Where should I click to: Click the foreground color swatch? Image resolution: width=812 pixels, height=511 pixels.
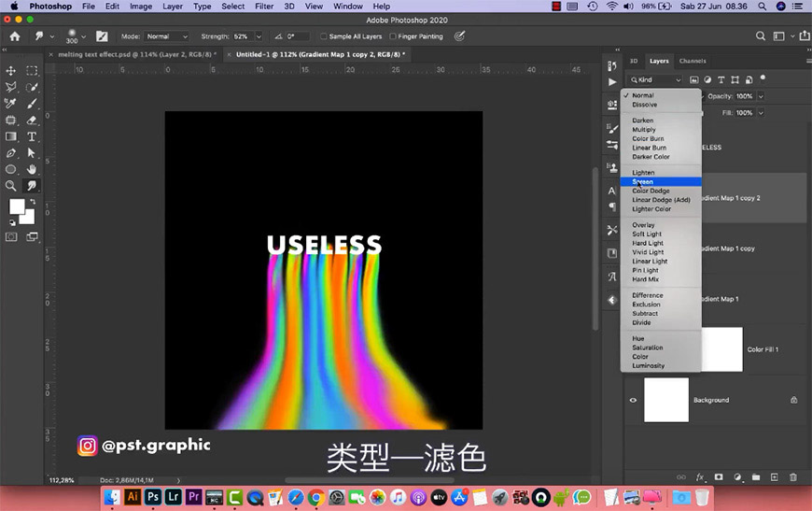[16, 206]
